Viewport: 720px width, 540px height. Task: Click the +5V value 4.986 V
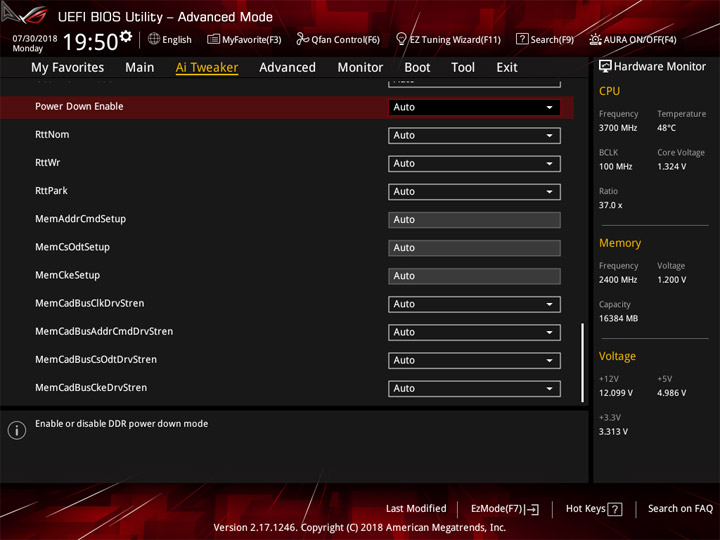pos(671,394)
